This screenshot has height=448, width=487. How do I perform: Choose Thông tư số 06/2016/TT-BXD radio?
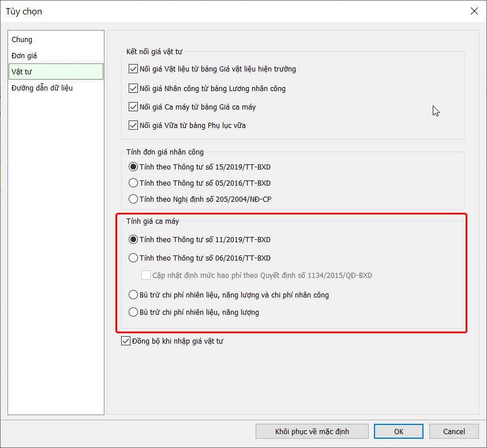134,258
